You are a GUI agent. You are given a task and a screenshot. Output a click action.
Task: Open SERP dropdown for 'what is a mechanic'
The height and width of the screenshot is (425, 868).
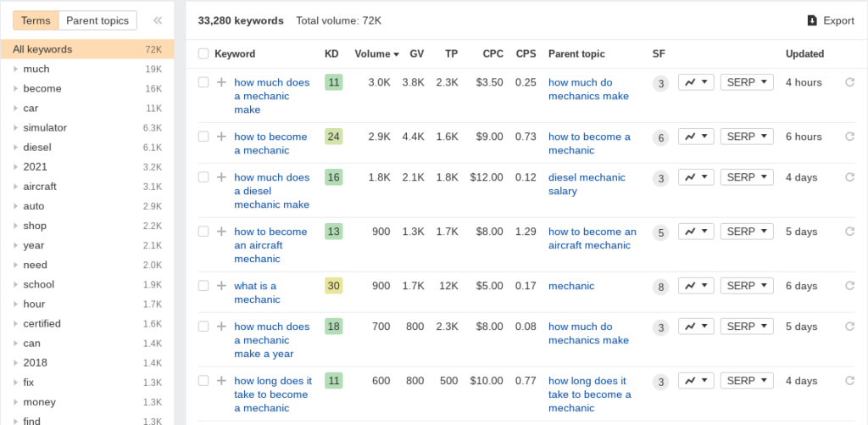coord(747,286)
